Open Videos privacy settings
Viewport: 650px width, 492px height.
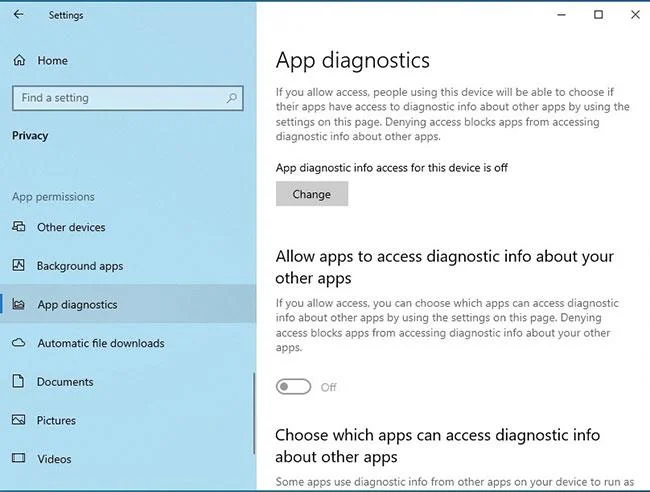128,459
